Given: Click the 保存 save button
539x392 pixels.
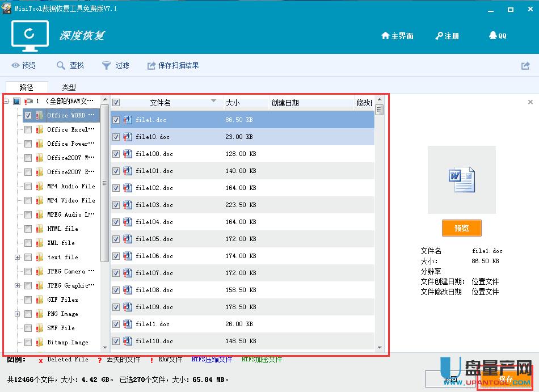Looking at the screenshot, I should tap(505, 378).
